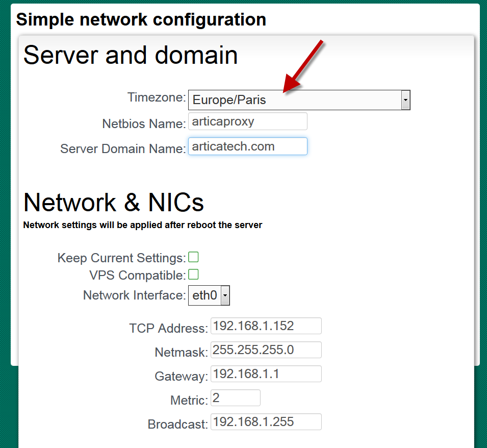Screen dimensions: 487x448
Task: Click the 'Netbios Name:' label
Action: coord(144,123)
